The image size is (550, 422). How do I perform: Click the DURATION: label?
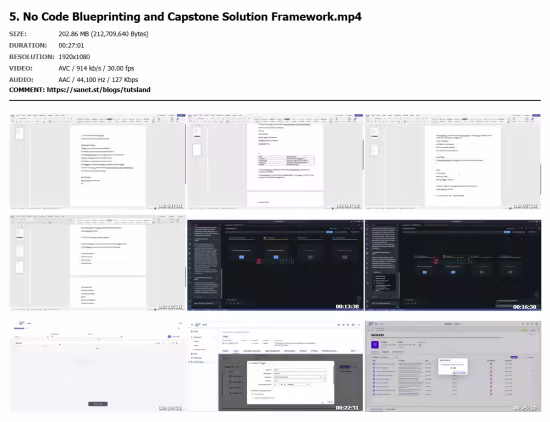(28, 46)
